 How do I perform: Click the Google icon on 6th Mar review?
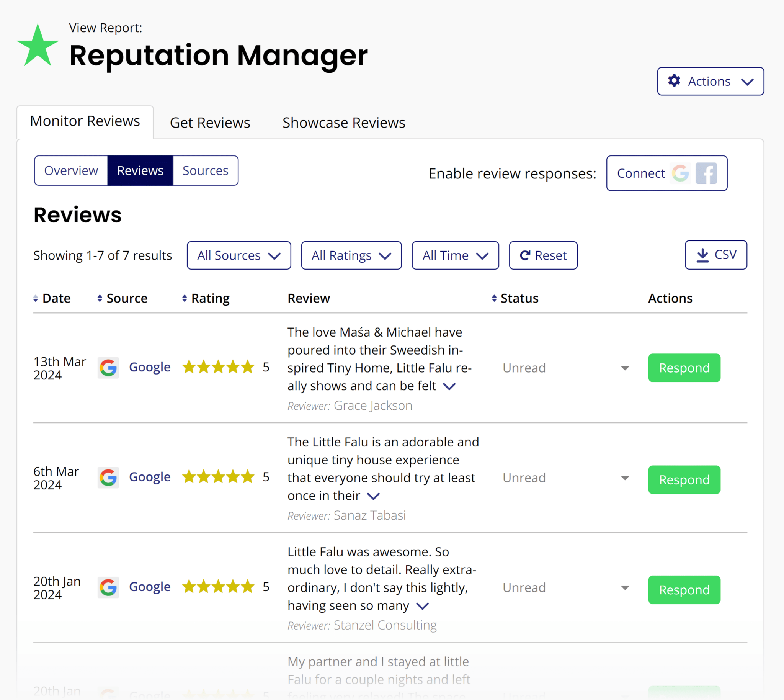108,477
